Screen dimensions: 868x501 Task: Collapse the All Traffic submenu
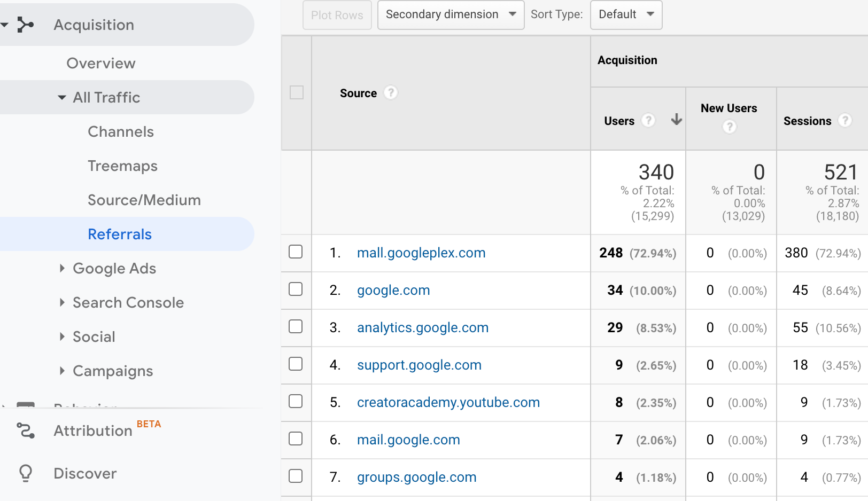[x=62, y=97]
